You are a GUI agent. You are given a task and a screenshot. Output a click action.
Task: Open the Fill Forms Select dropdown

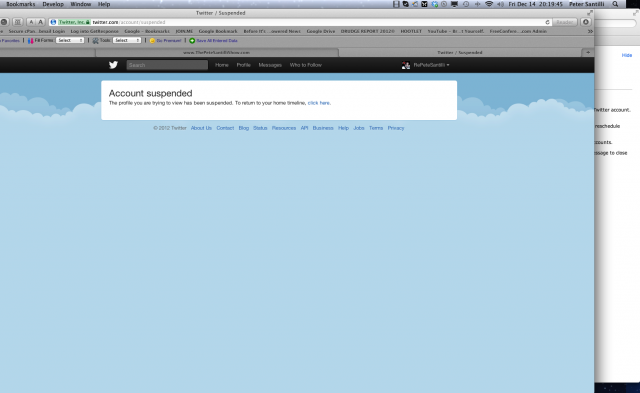click(x=70, y=40)
